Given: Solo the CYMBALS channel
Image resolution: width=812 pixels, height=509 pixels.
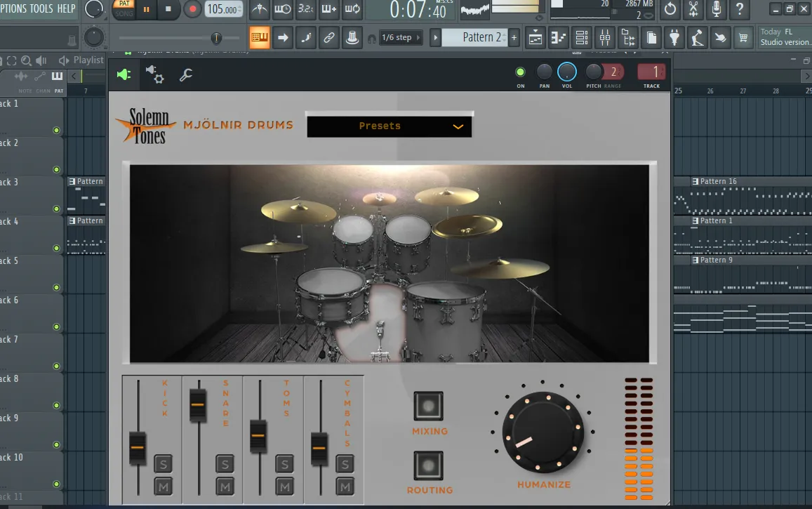Looking at the screenshot, I should coord(345,465).
